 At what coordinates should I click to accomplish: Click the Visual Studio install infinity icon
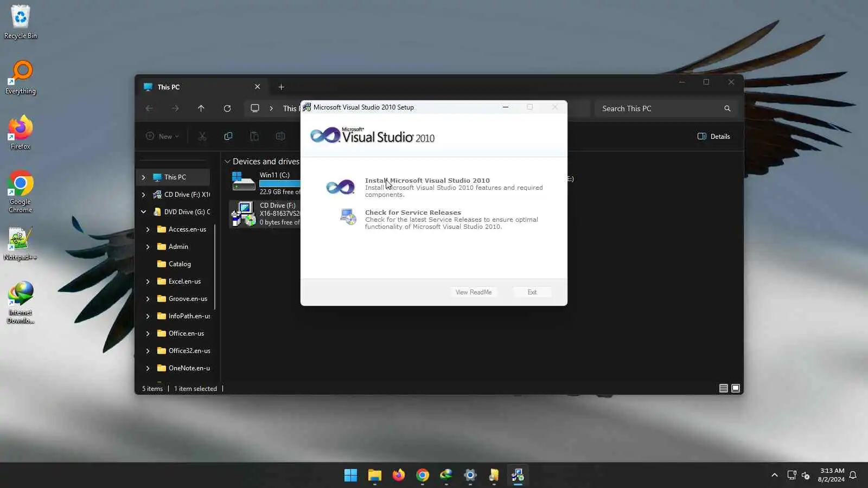[x=340, y=187]
